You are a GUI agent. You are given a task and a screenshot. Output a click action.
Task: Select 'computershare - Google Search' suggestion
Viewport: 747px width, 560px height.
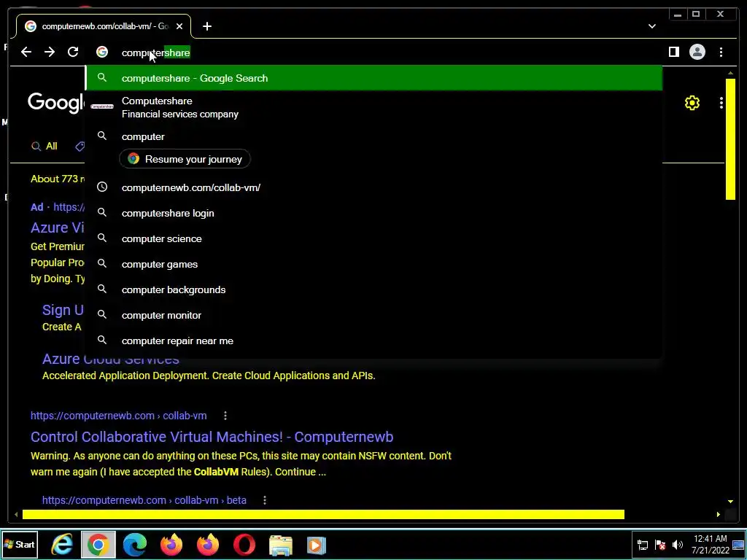pyautogui.click(x=374, y=78)
